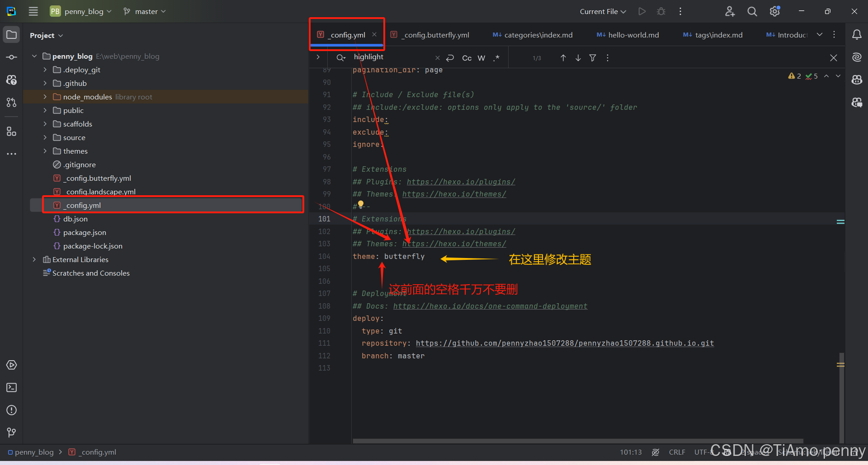Expand the themes folder

(45, 151)
